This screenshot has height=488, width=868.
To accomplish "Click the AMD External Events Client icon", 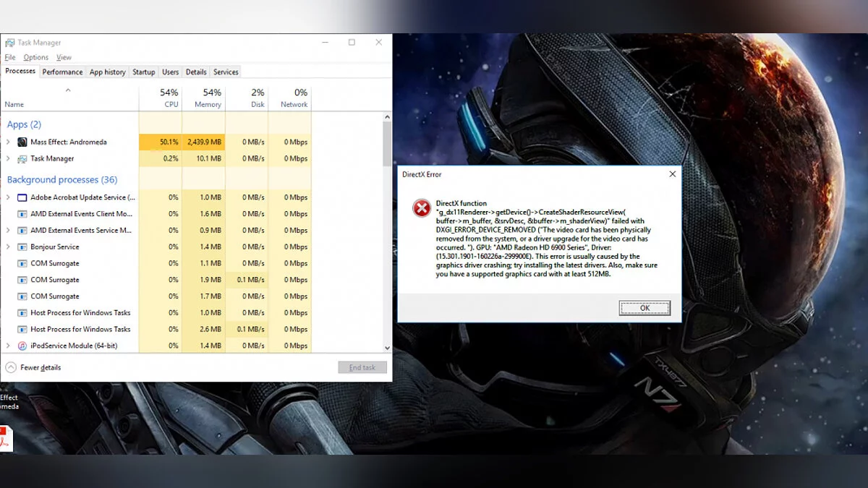I will tap(22, 214).
